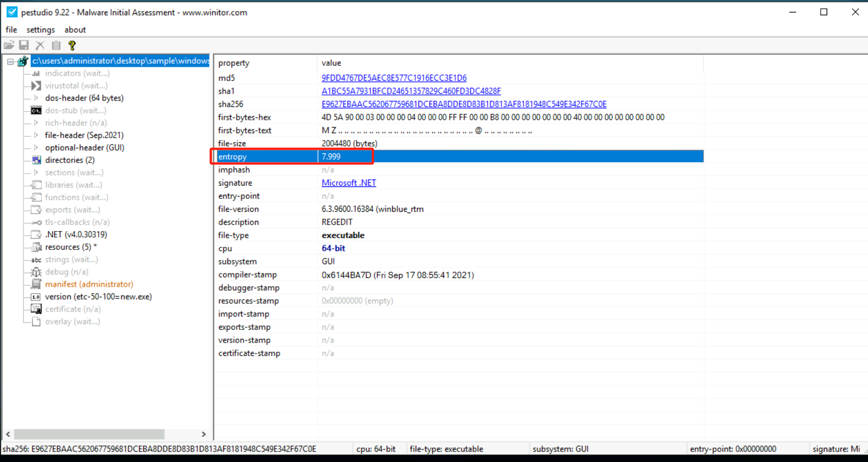Open the about menu
The height and width of the screenshot is (462, 868).
[x=75, y=30]
